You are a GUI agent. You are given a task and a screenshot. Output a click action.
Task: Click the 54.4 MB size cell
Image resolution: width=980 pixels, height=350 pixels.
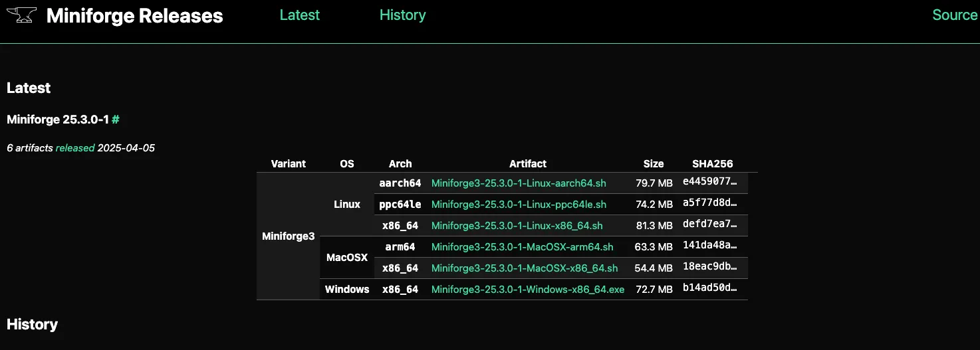[x=654, y=268]
